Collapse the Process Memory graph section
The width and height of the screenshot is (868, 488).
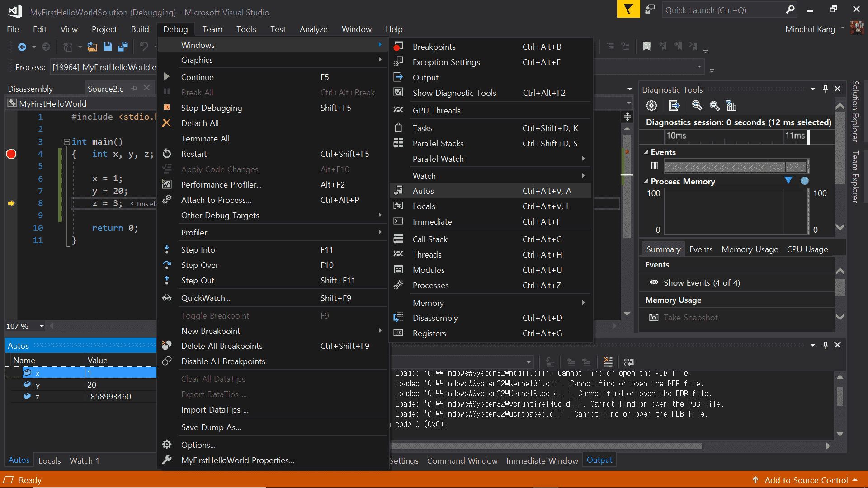tap(646, 182)
